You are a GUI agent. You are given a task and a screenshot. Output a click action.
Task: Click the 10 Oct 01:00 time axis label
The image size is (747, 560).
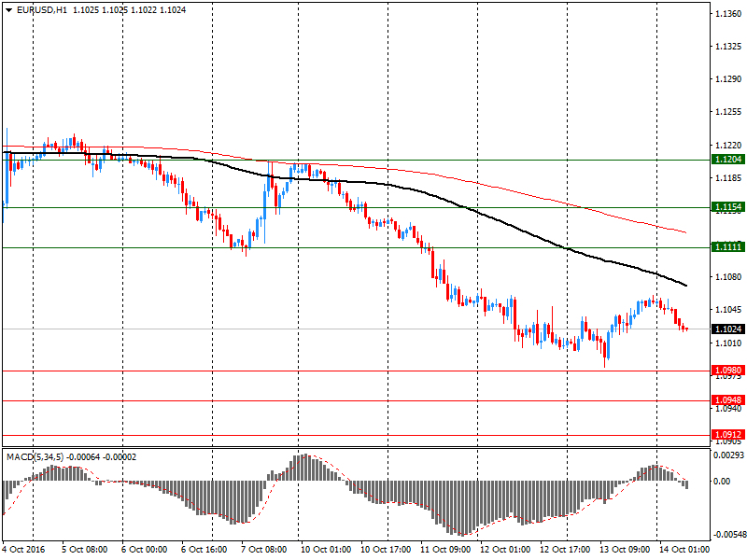click(x=326, y=550)
